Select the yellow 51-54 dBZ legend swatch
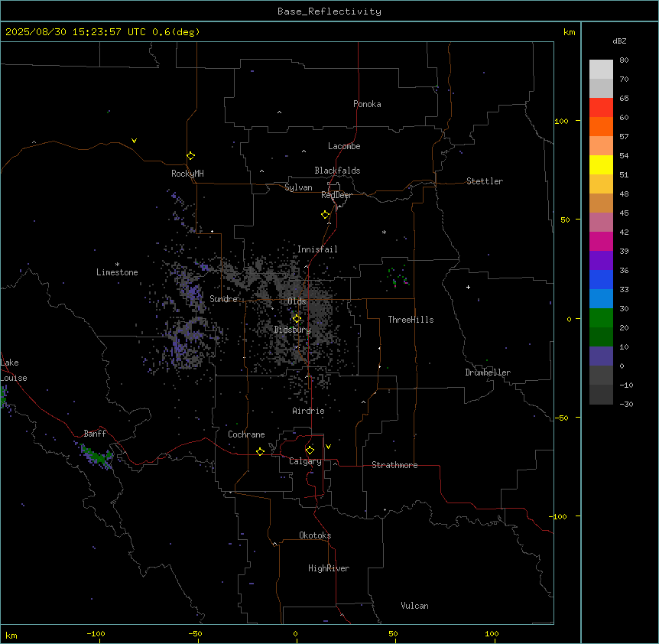The image size is (659, 644). click(601, 164)
